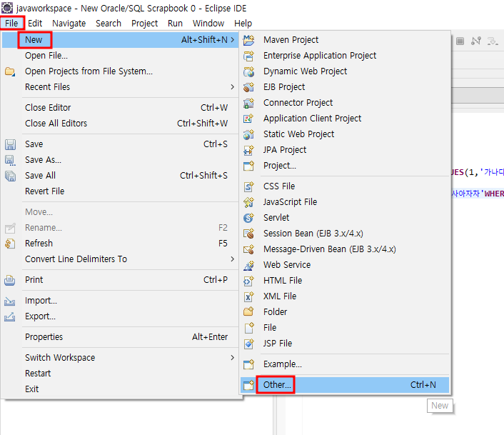Click the Eclipse IDE title bar icon
504x435 pixels.
pos(7,8)
